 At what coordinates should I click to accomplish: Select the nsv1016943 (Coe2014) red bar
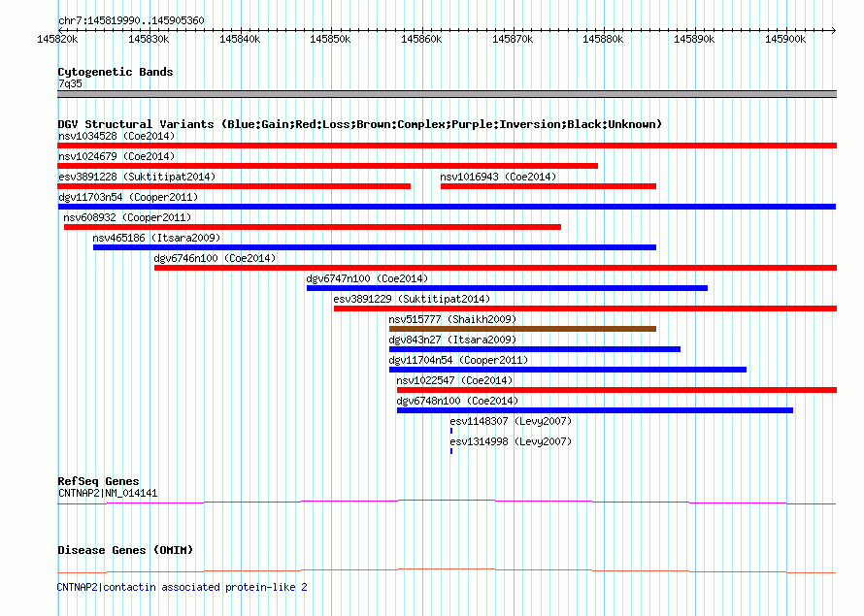click(x=548, y=186)
